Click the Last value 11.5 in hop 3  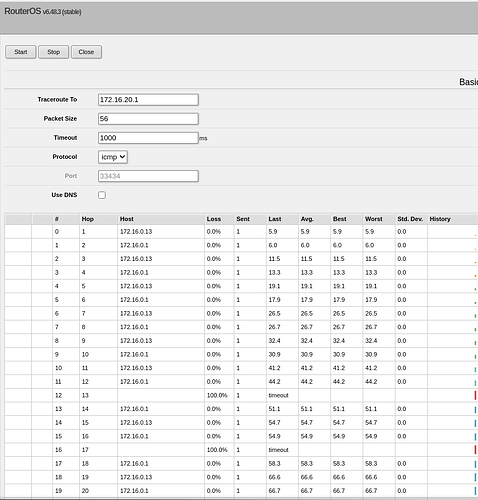pyautogui.click(x=274, y=259)
